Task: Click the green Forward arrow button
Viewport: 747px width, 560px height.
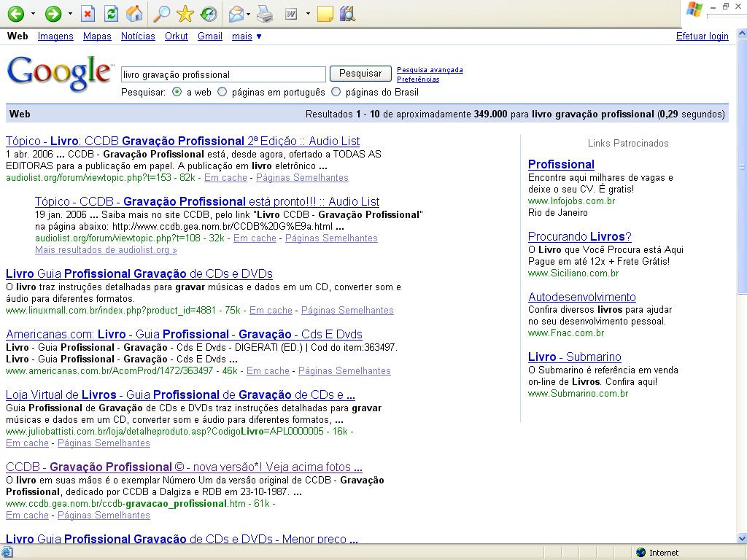Action: coord(53,14)
